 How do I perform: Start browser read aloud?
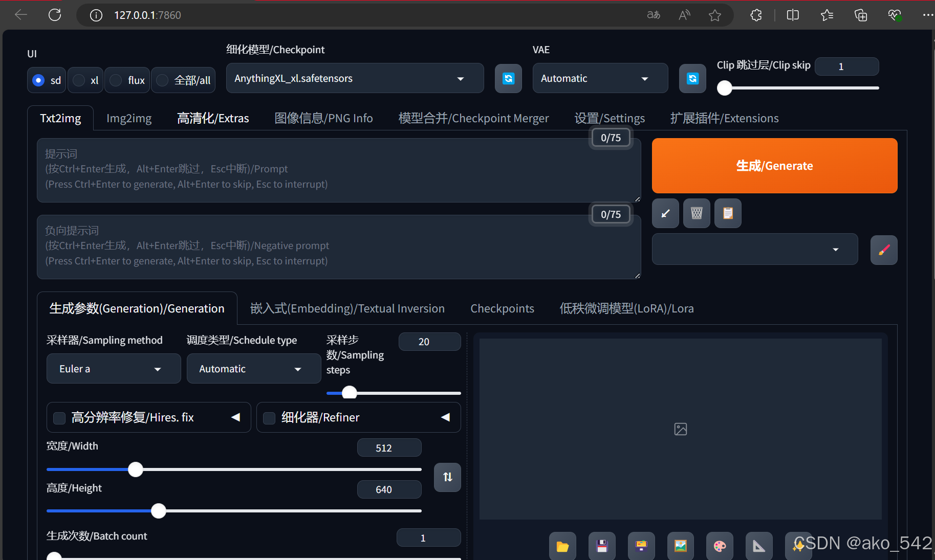click(x=684, y=15)
